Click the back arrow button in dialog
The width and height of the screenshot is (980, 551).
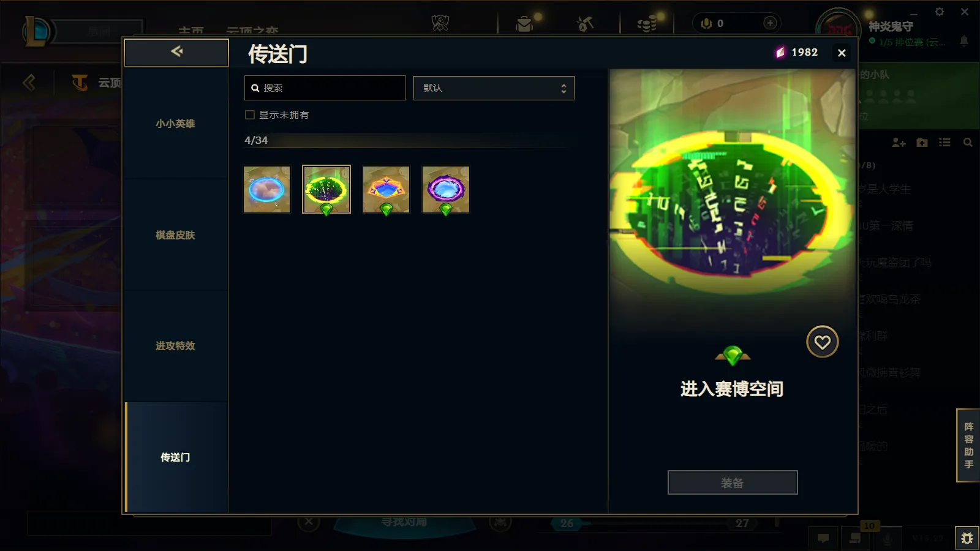click(176, 52)
